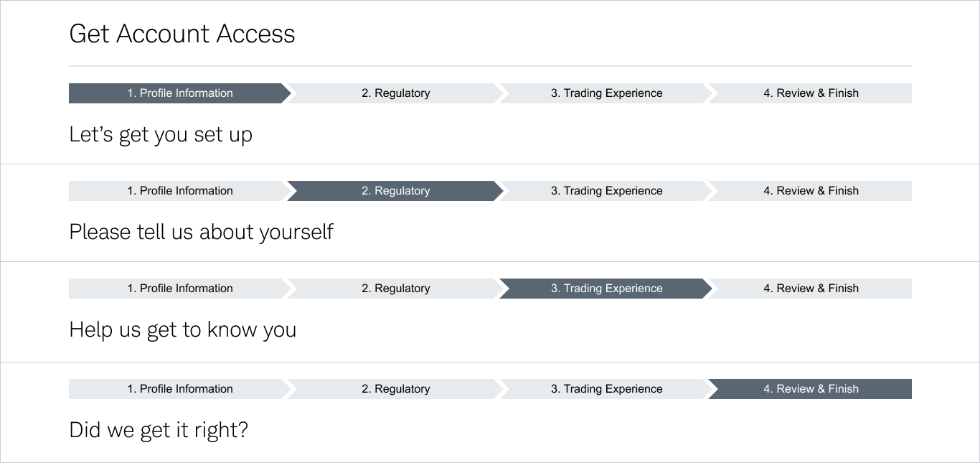
Task: Click the 'Get Account Access' page title
Action: [182, 34]
